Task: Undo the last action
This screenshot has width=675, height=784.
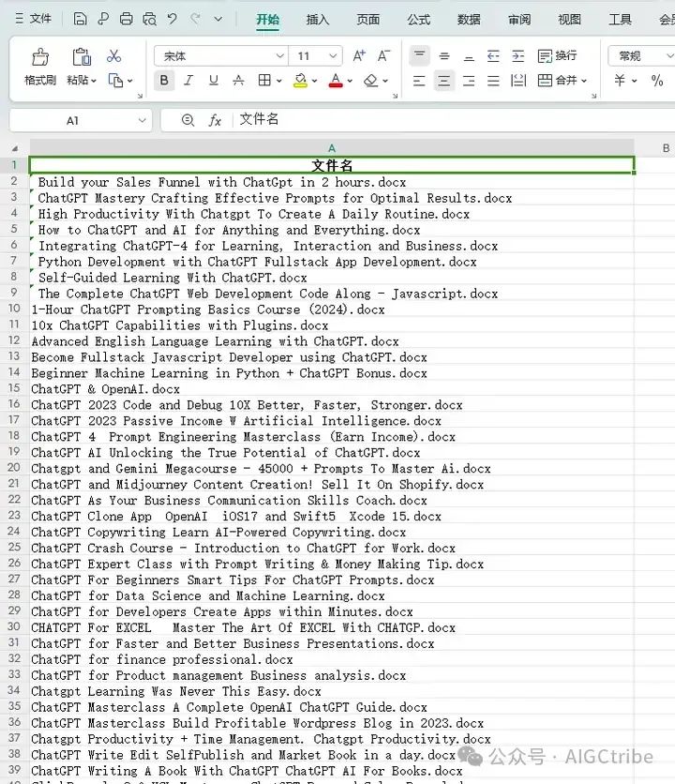Action: point(172,19)
